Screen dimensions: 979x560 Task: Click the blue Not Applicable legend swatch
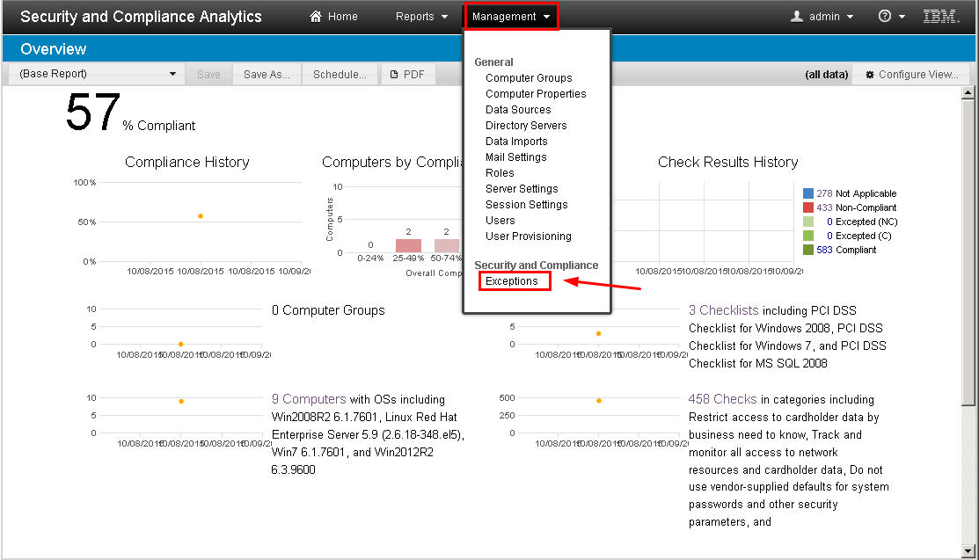[808, 193]
